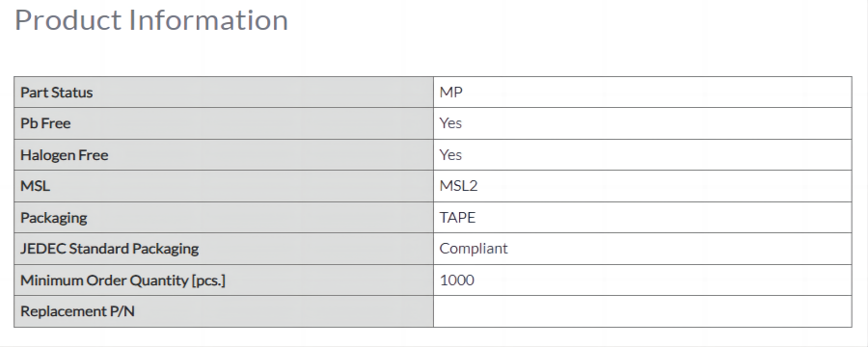Image resolution: width=868 pixels, height=347 pixels.
Task: Select the Replacement P/N label cell
Action: click(x=224, y=311)
